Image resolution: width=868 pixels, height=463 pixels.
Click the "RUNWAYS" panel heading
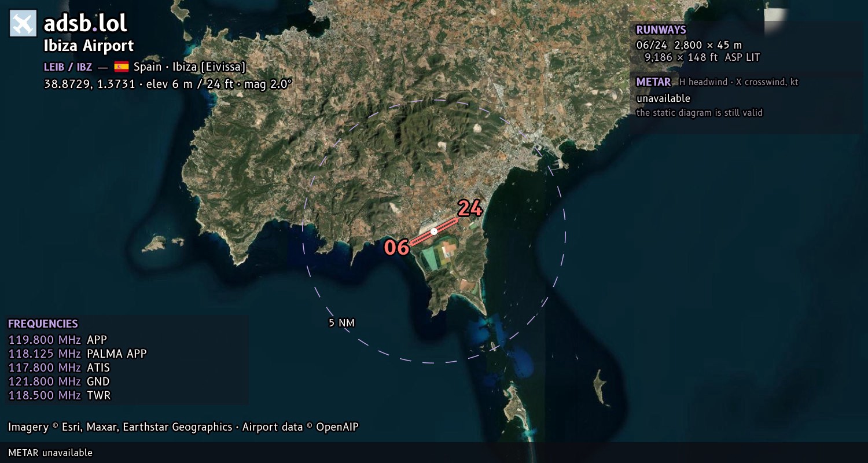(x=661, y=30)
